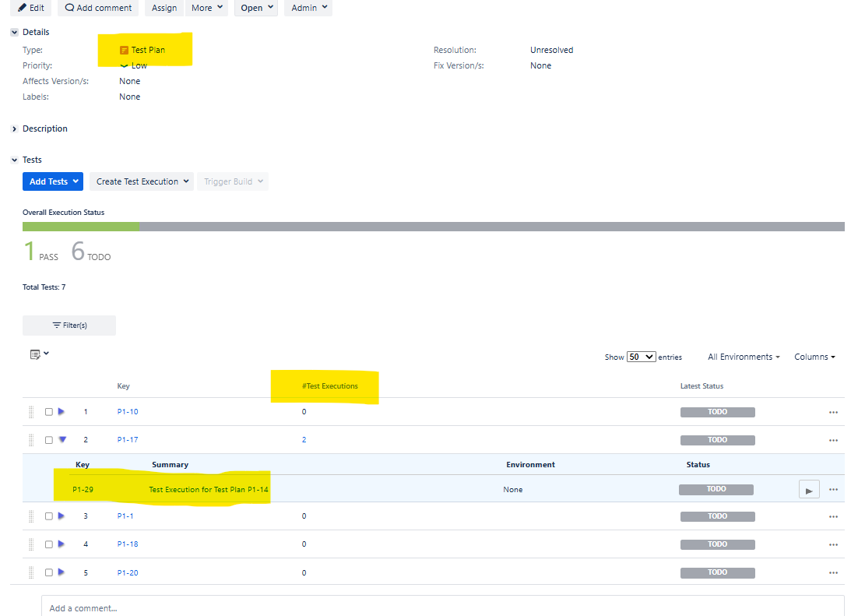Click the drag handle beside test P1-17
The height and width of the screenshot is (616, 858).
pos(31,439)
